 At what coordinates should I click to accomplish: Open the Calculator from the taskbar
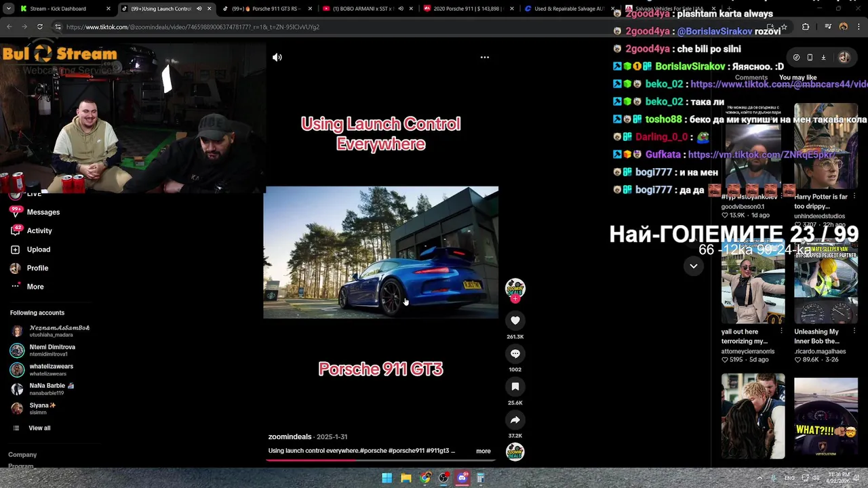point(481,478)
